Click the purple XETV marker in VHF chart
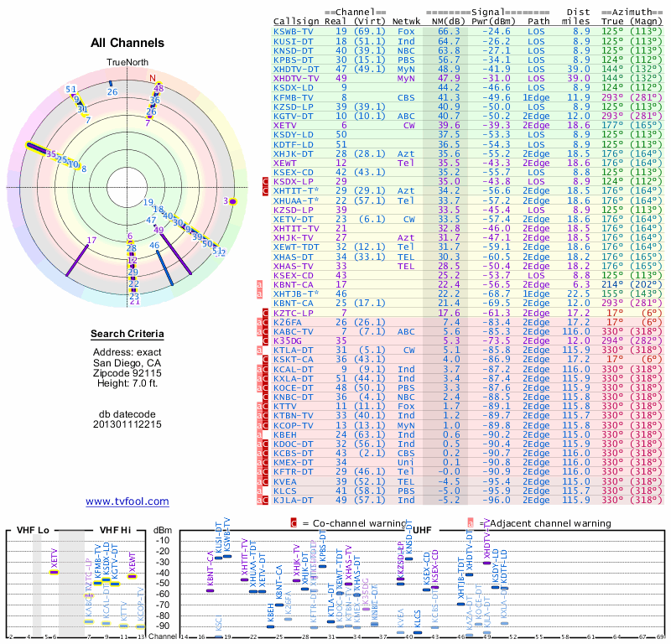 point(54,572)
